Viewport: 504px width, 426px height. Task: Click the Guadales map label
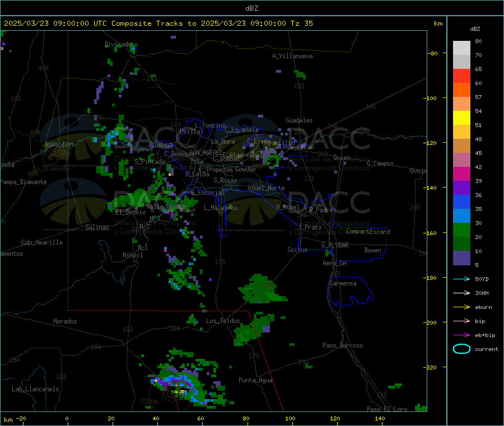click(x=299, y=120)
